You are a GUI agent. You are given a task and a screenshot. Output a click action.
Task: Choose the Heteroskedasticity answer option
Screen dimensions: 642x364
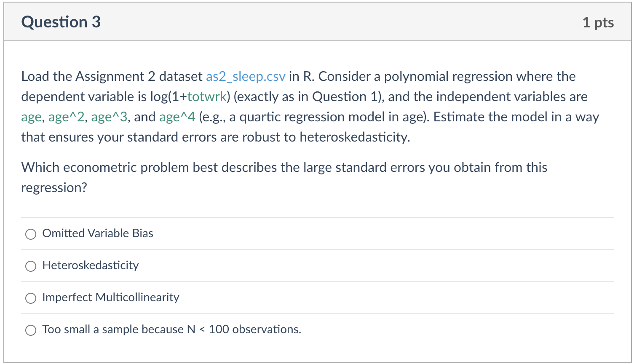tap(30, 266)
